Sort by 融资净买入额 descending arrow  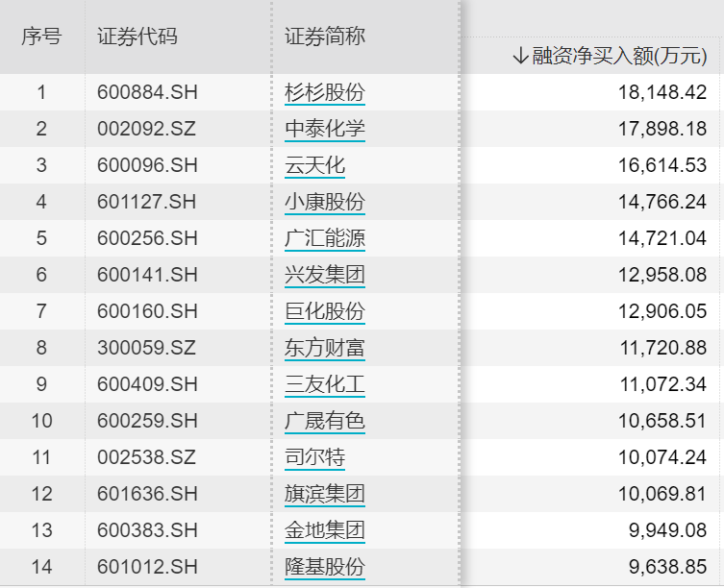pyautogui.click(x=520, y=56)
